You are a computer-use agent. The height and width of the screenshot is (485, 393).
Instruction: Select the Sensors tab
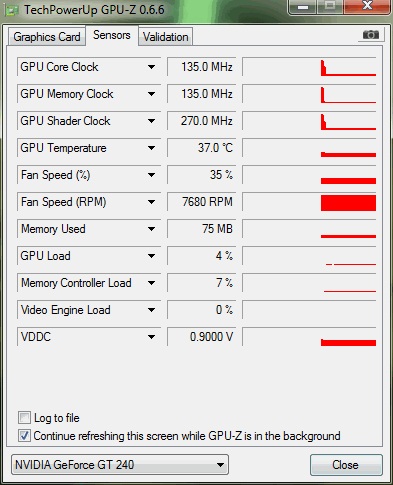[112, 35]
